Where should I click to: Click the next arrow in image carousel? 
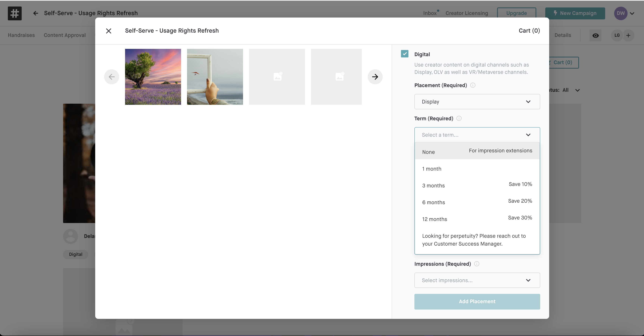(375, 77)
